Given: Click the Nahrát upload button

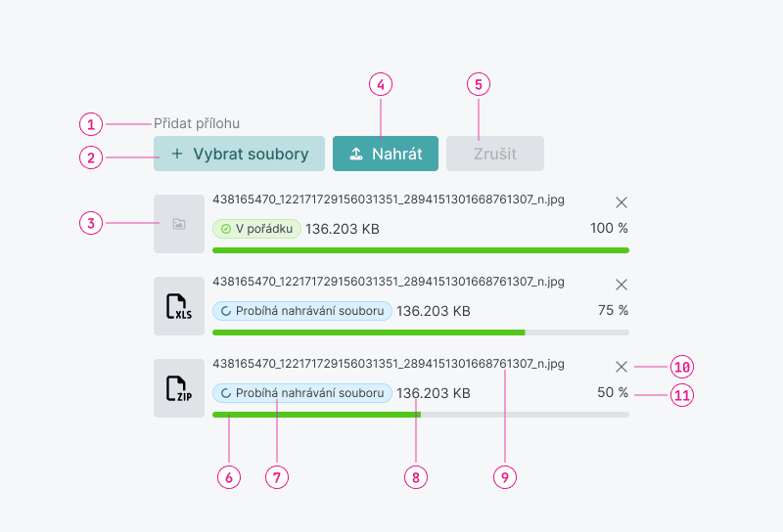Looking at the screenshot, I should [x=386, y=154].
